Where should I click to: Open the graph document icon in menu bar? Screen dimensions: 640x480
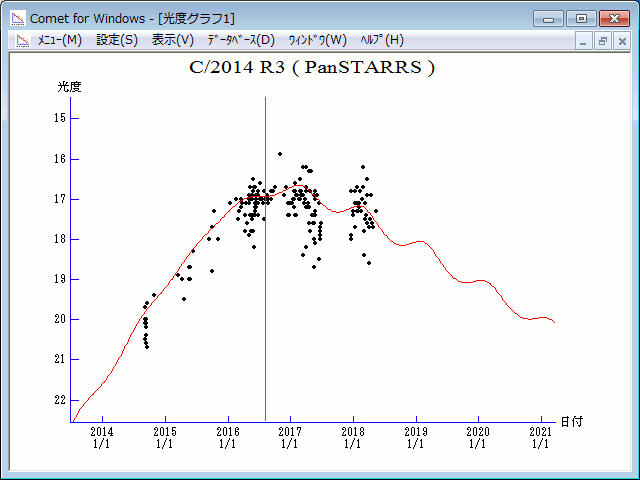[22, 40]
